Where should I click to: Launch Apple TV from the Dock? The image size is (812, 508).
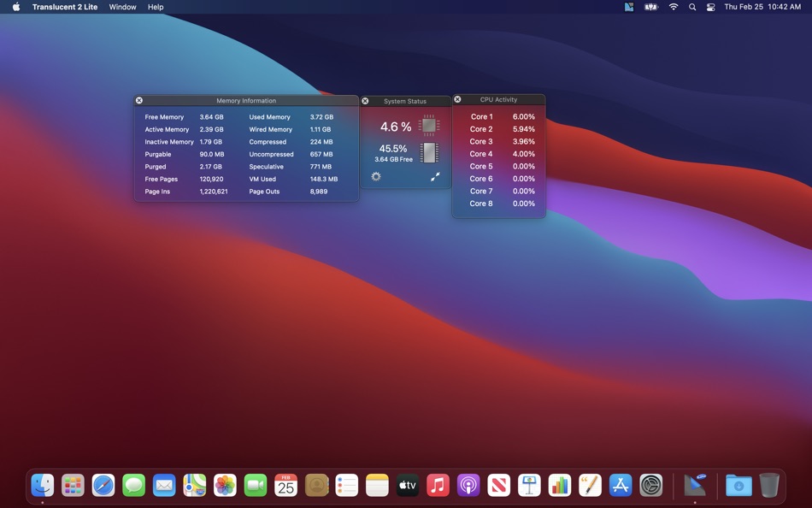pyautogui.click(x=408, y=486)
